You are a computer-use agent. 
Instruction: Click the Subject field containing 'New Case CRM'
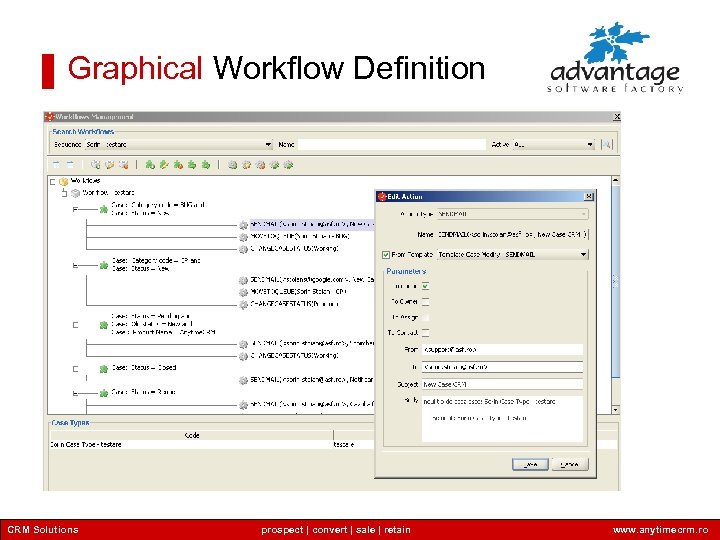[502, 384]
